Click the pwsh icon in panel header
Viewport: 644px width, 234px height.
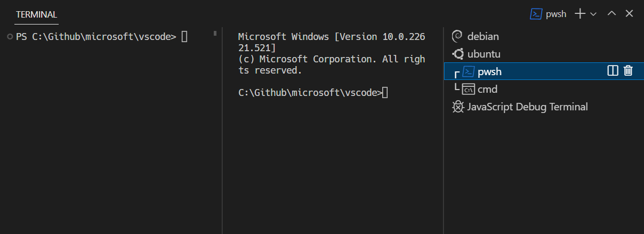point(536,14)
